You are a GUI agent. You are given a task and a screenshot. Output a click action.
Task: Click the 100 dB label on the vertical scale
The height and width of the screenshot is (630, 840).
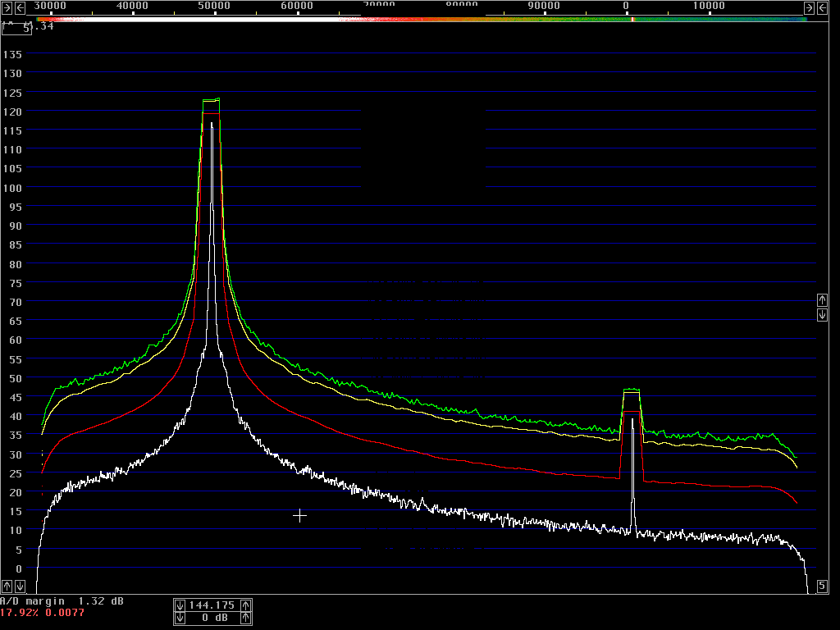click(x=12, y=188)
